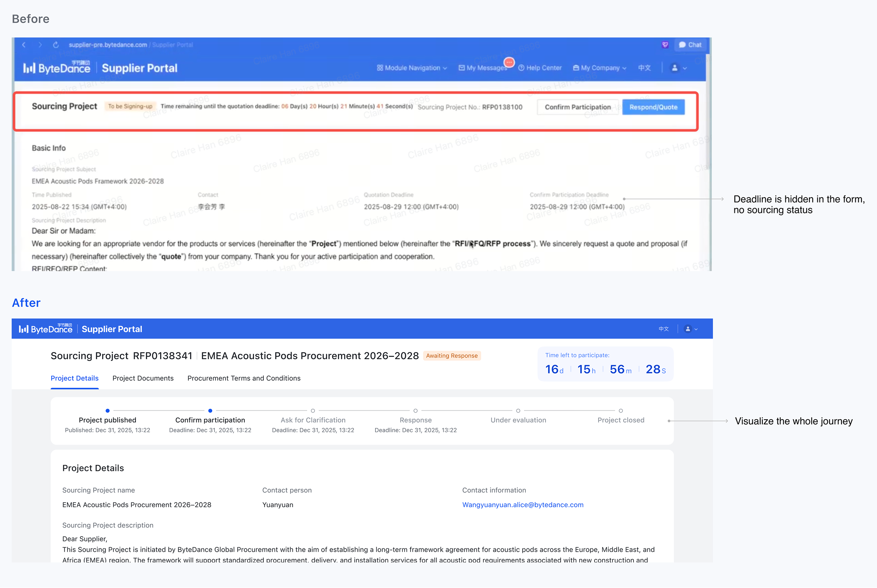Click the browser back arrow
The width and height of the screenshot is (877, 588).
click(x=24, y=45)
